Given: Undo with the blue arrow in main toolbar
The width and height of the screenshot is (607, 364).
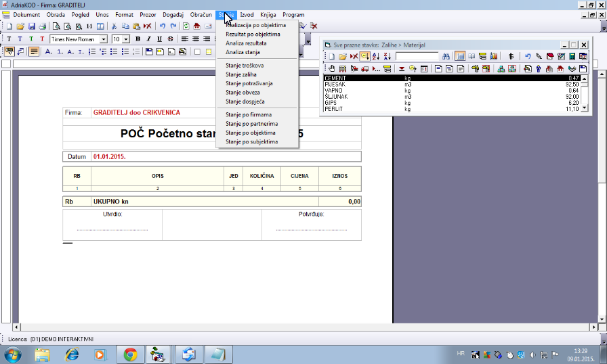Looking at the screenshot, I should point(162,26).
